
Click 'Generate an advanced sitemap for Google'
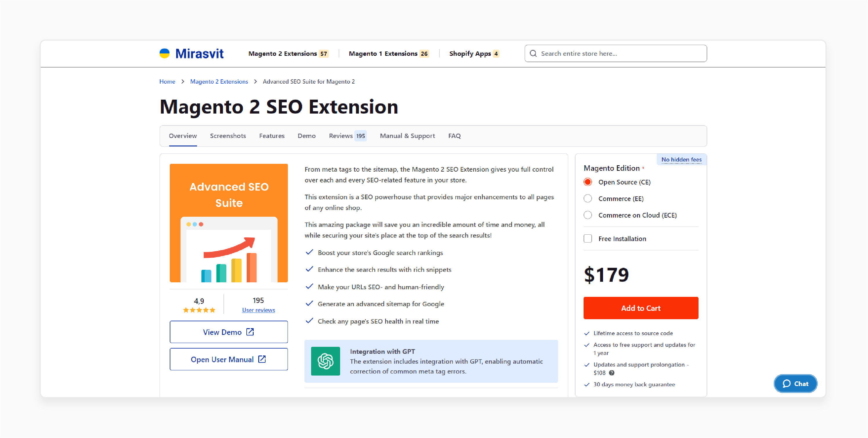tap(381, 304)
